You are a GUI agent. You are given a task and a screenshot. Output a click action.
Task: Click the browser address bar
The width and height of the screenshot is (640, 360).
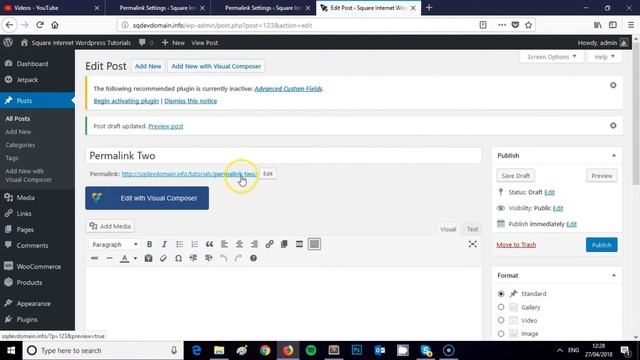[x=300, y=25]
